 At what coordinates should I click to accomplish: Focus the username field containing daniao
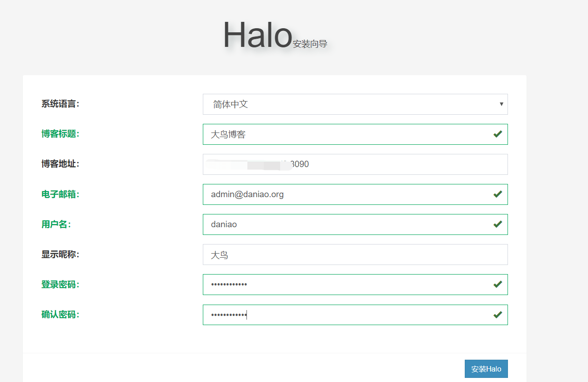click(346, 224)
